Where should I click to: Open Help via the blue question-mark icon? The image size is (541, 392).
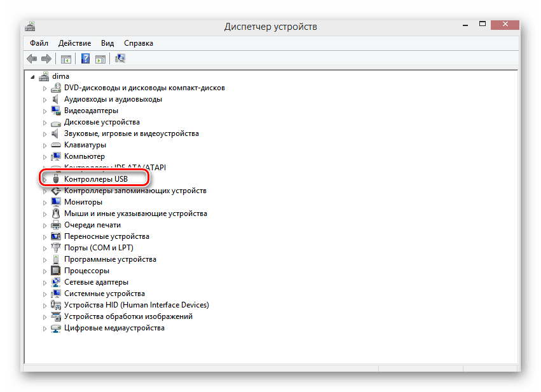click(x=85, y=59)
